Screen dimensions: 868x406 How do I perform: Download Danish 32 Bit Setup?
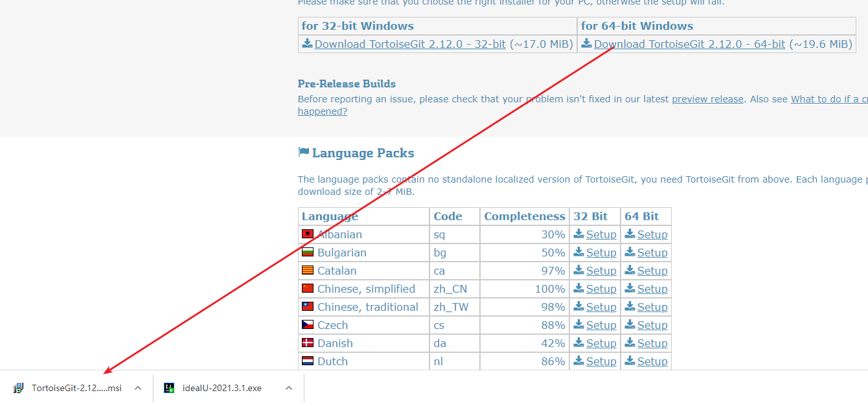tap(601, 343)
